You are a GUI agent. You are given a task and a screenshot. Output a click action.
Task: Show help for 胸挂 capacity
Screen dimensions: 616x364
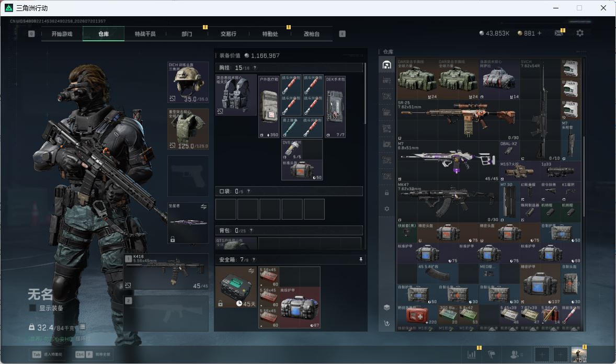coord(255,67)
